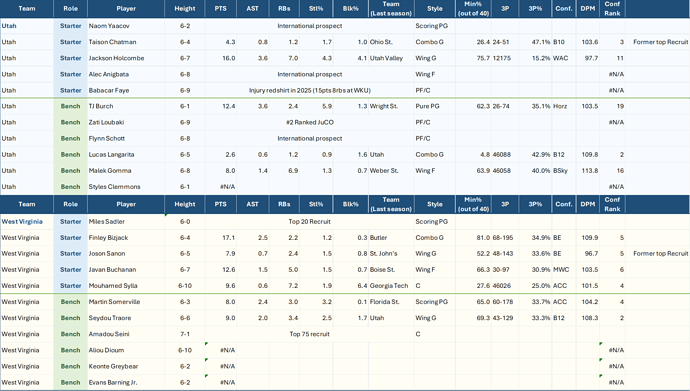Select the "BSky" conference cell
This screenshot has width=690, height=391.
pos(564,171)
